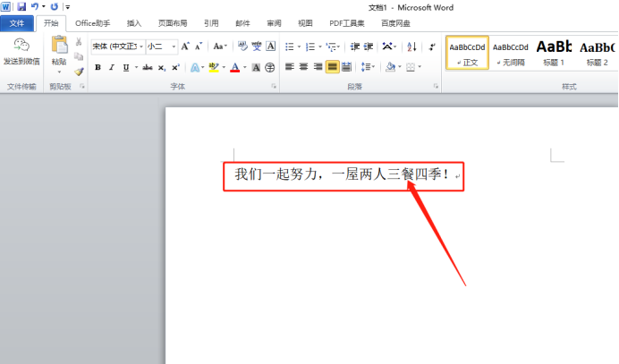Image resolution: width=619 pixels, height=364 pixels.
Task: Toggle italic formatting
Action: point(112,67)
